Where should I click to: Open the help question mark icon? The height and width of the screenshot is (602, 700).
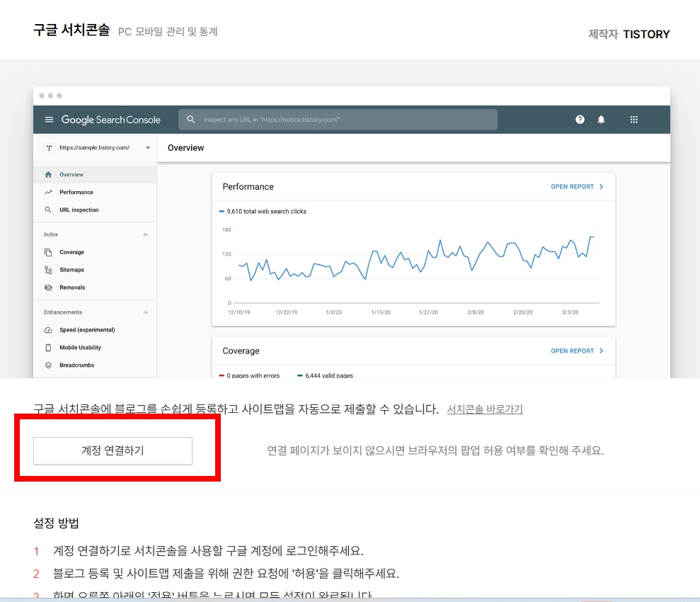(580, 120)
